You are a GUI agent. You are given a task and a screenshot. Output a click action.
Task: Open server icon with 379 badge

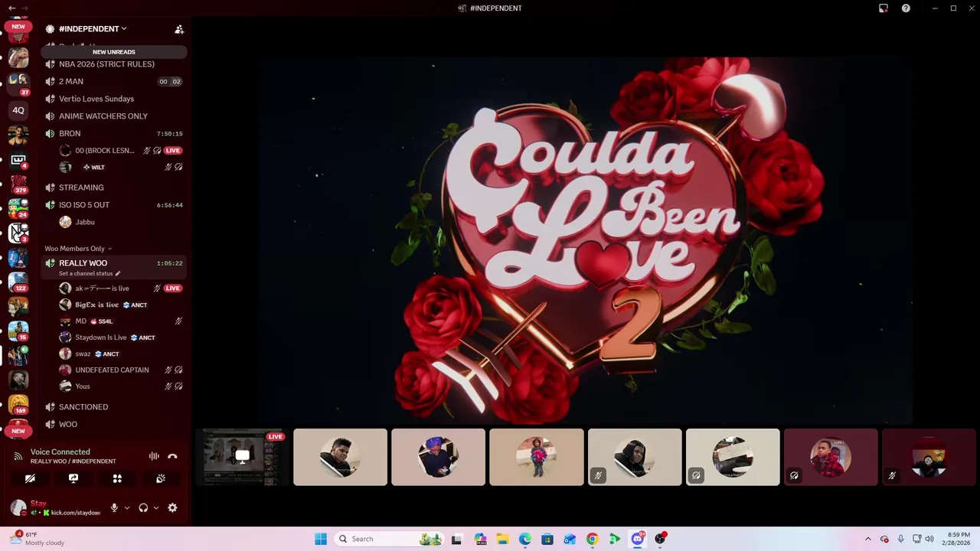[x=18, y=184]
